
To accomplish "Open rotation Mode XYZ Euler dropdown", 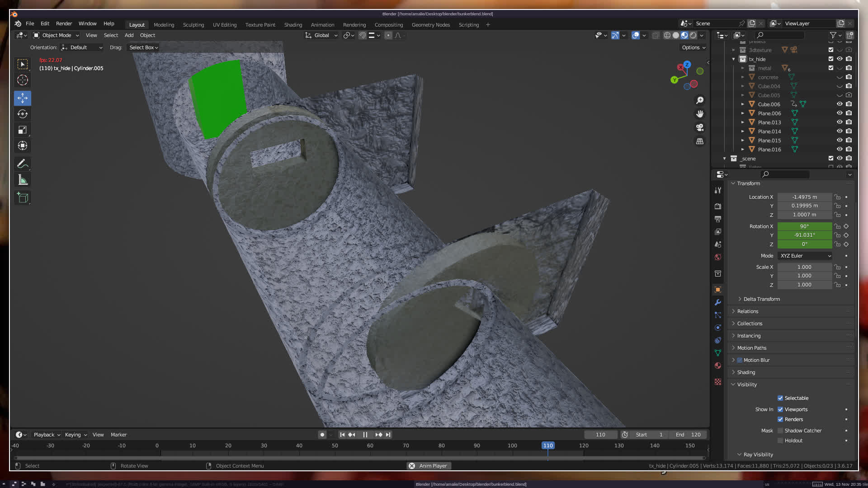I will click(805, 256).
